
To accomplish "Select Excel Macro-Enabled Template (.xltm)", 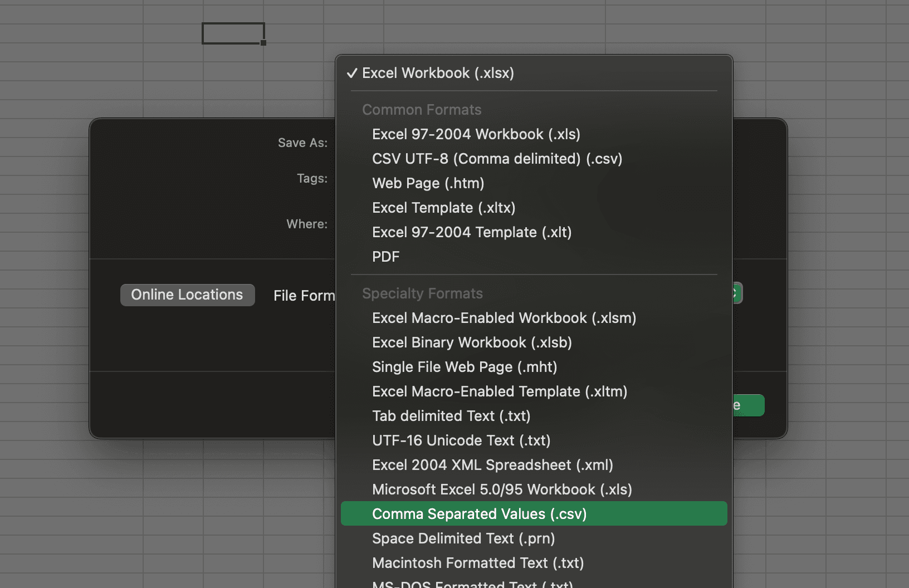I will click(534, 391).
